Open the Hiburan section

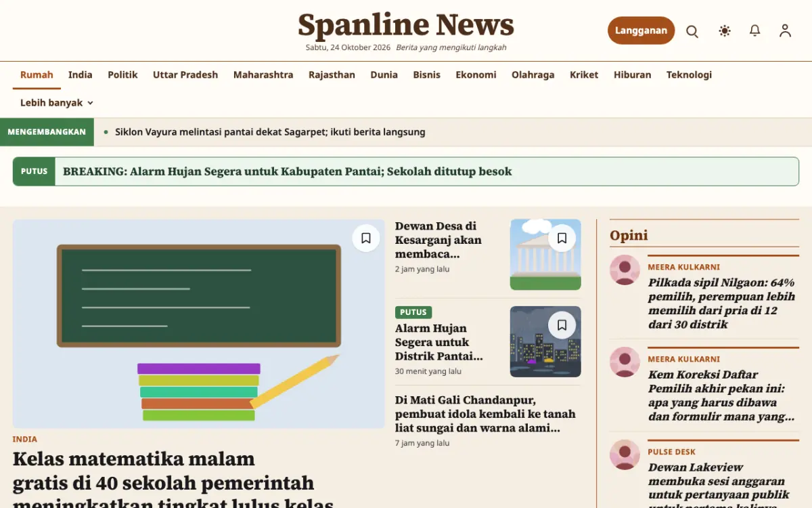pyautogui.click(x=633, y=75)
